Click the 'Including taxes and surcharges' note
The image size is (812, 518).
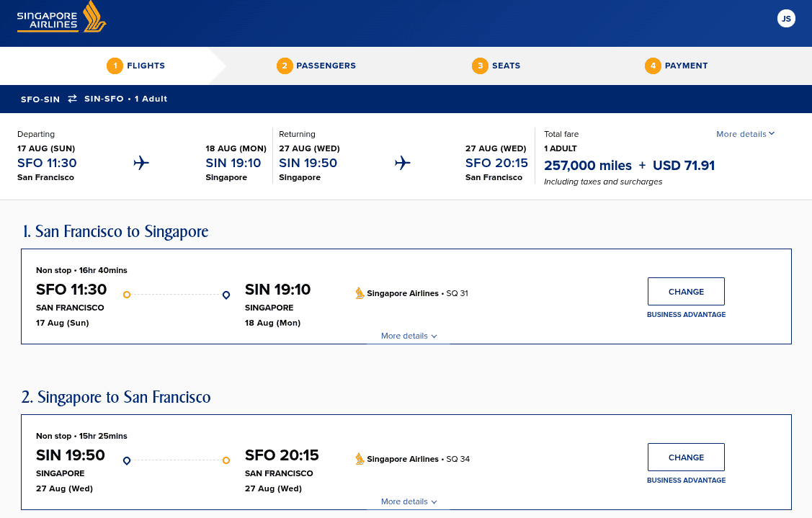[x=603, y=182]
